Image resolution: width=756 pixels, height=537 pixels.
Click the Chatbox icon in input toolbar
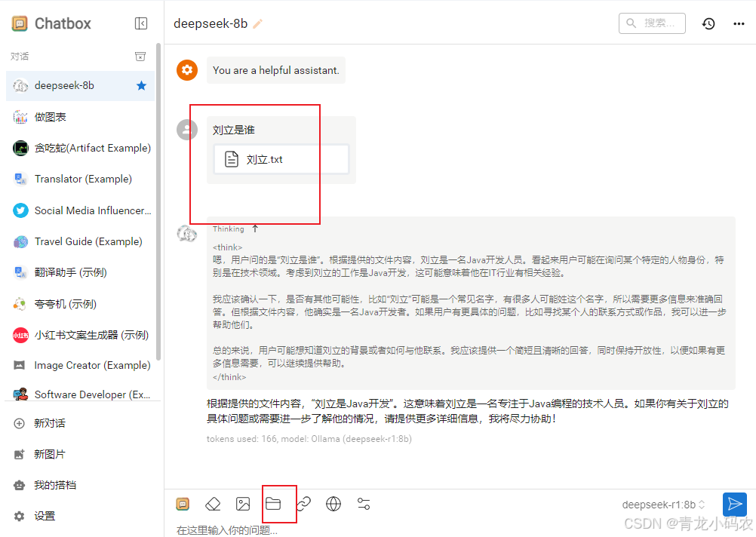(183, 505)
